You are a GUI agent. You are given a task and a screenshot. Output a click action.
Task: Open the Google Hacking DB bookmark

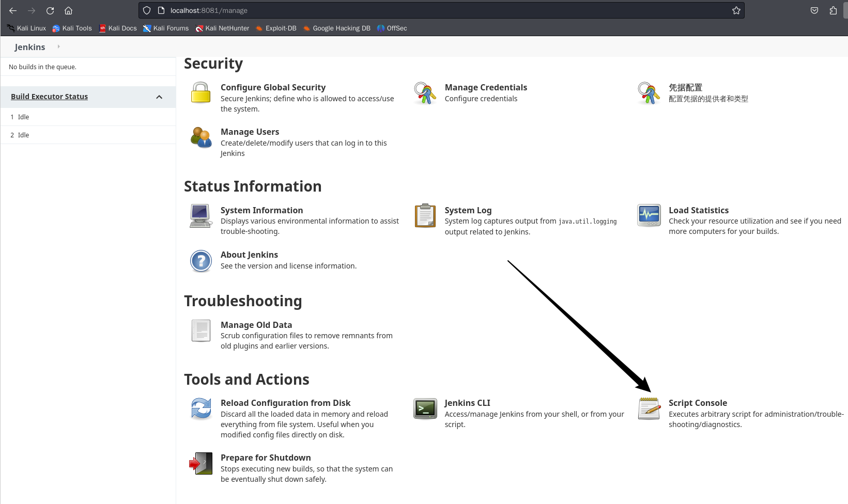pyautogui.click(x=336, y=28)
